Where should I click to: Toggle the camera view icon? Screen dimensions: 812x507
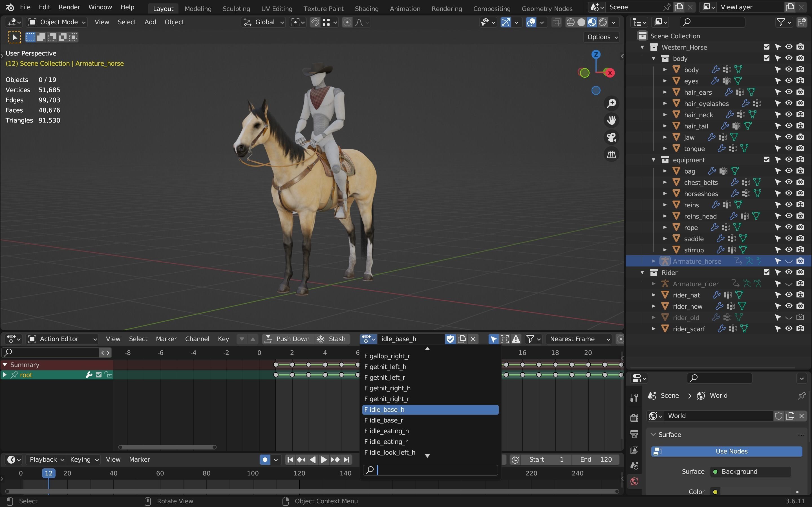point(611,137)
